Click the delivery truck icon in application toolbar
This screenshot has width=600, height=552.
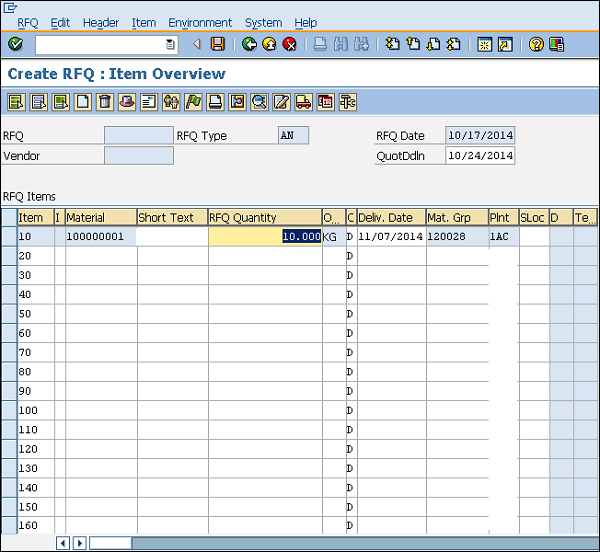(x=303, y=101)
